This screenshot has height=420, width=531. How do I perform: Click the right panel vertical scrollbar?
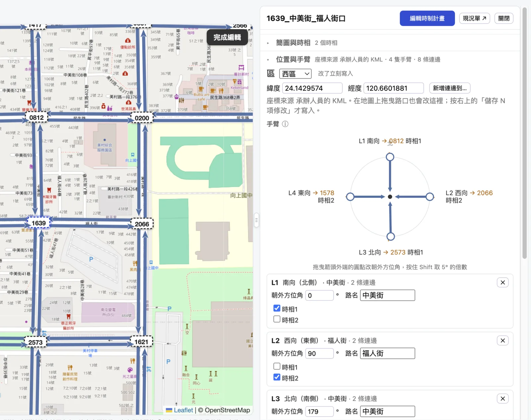[524, 133]
